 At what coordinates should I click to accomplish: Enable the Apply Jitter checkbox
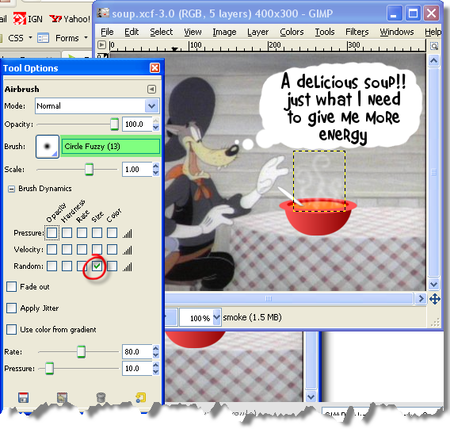(x=11, y=308)
